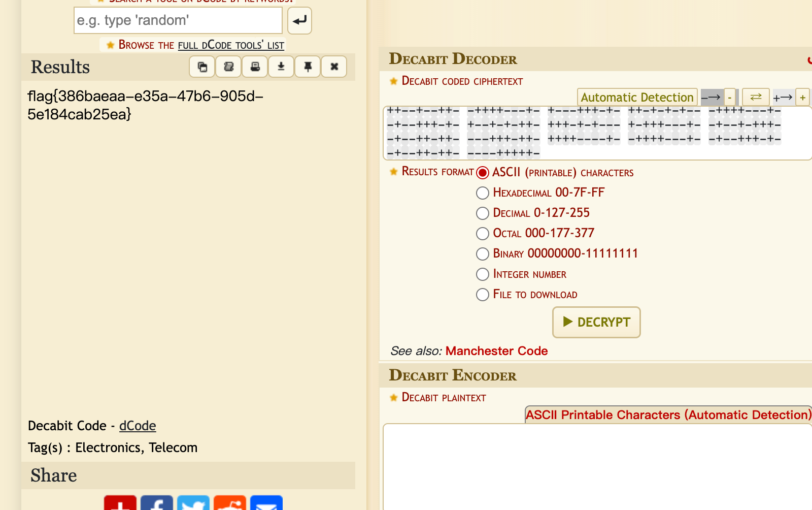This screenshot has height=510, width=812.
Task: Submit the tool search with the return arrow
Action: [299, 21]
